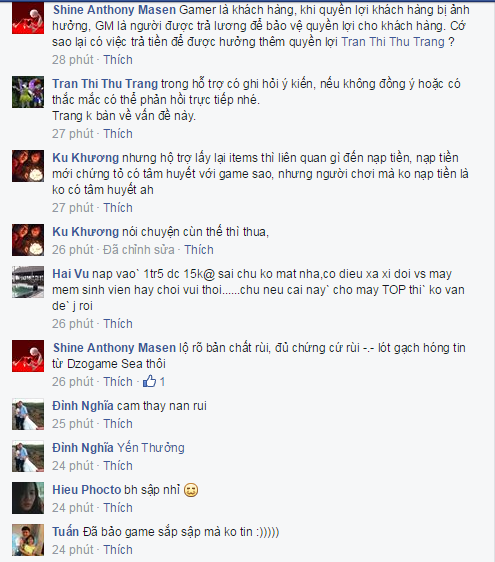Open Đình Nghĩa's avatar on 'cam thay nan rui'

click(28, 414)
